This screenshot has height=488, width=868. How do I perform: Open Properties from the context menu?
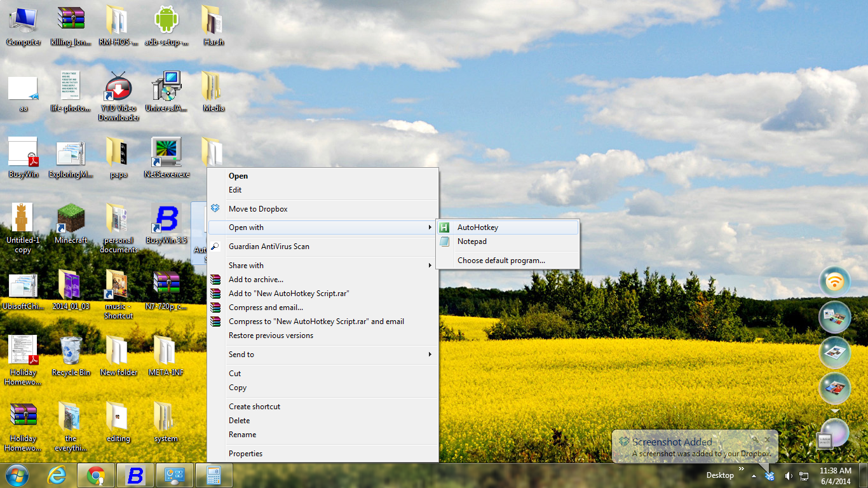click(x=323, y=454)
